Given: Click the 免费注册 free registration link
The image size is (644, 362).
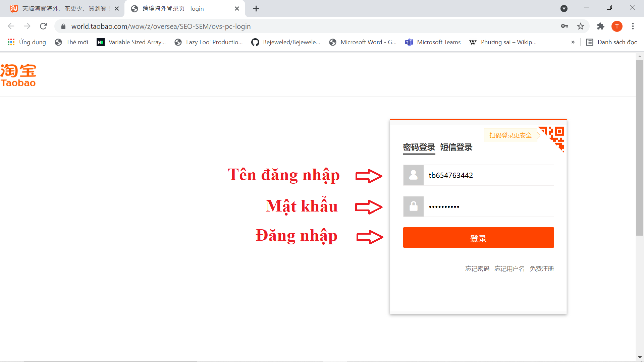Looking at the screenshot, I should [x=542, y=268].
